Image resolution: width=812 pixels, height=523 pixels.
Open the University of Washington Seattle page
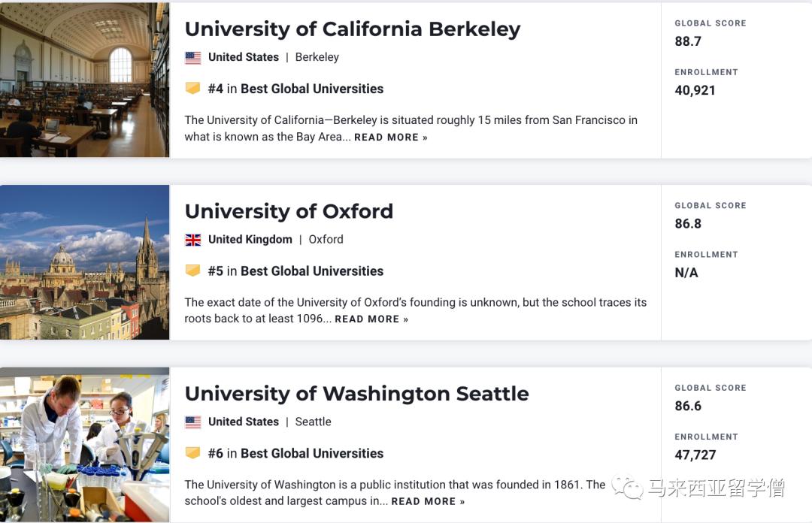click(x=356, y=393)
